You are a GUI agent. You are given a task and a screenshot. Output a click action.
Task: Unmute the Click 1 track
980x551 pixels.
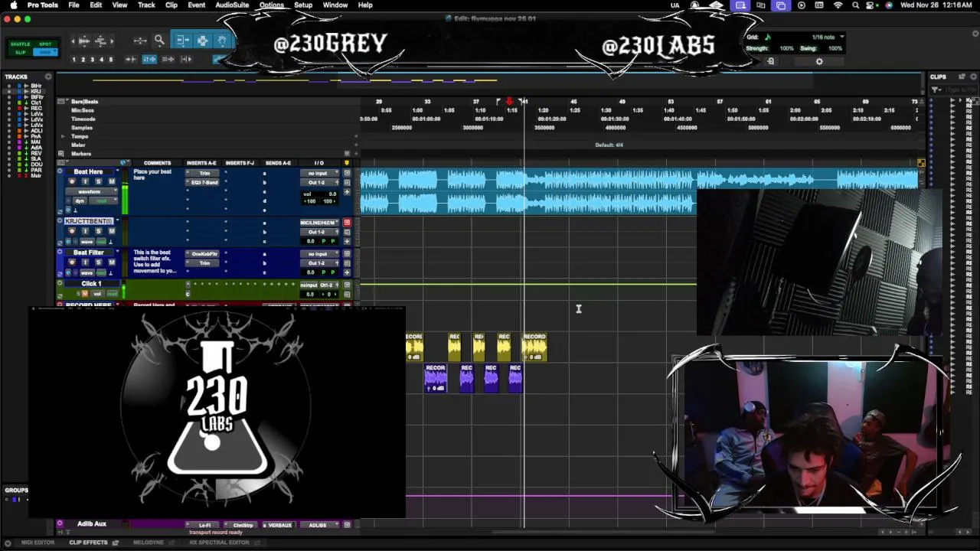[84, 294]
